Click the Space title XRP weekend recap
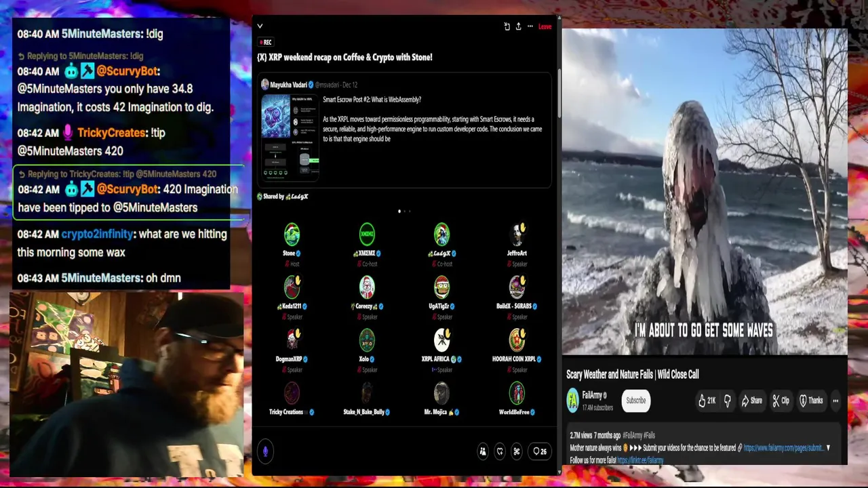Image resolution: width=868 pixels, height=488 pixels. click(344, 58)
